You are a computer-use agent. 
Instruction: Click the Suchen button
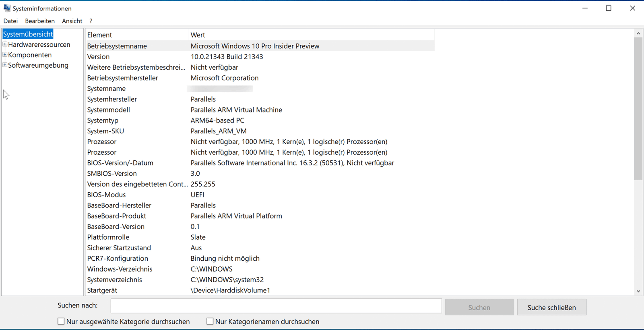click(479, 307)
